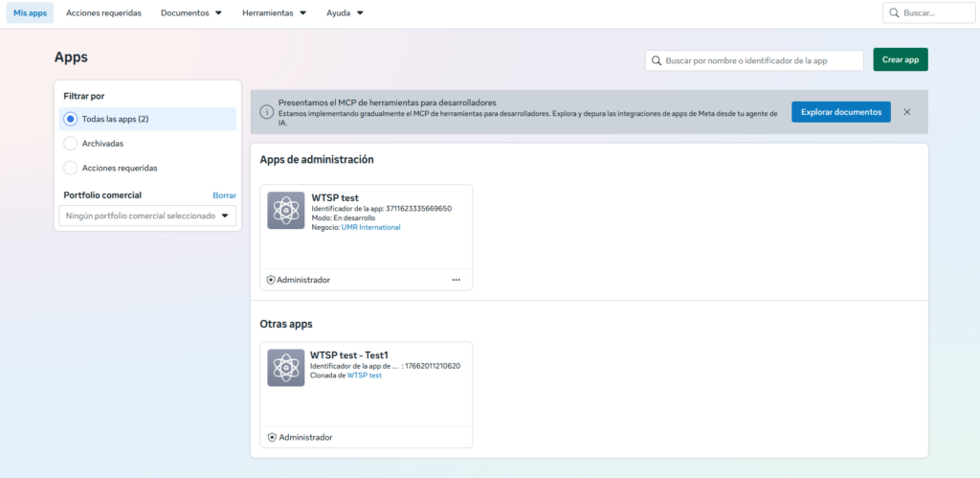The image size is (980, 478).
Task: Open the Portfolio comercial dropdown
Action: [x=147, y=216]
